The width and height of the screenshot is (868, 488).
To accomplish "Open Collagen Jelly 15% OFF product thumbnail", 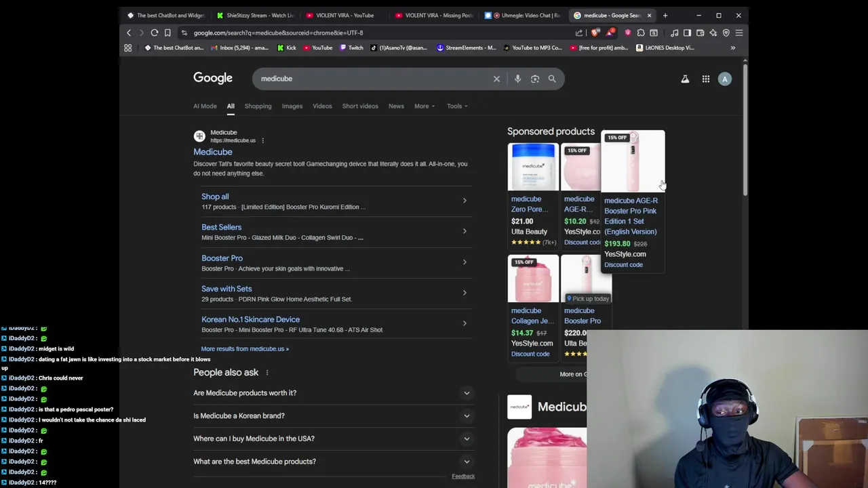I will 533,279.
